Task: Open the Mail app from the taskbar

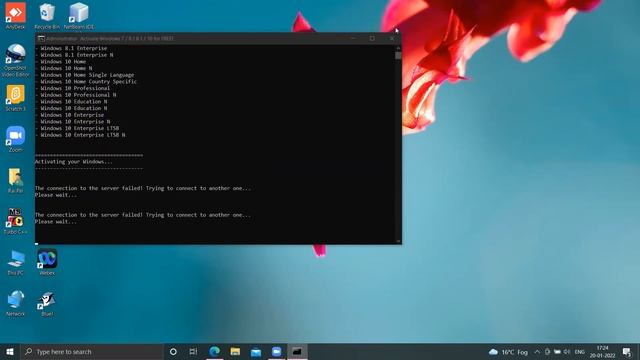Action: tap(256, 351)
